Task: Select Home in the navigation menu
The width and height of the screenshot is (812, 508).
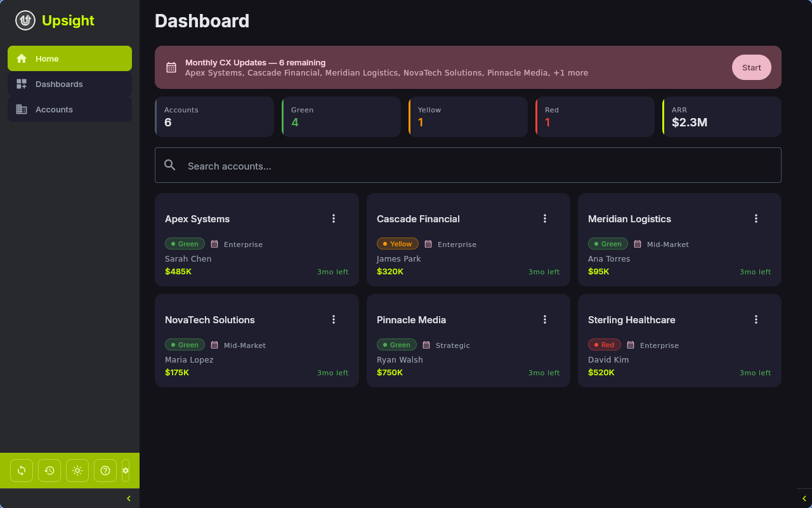Action: click(x=46, y=58)
